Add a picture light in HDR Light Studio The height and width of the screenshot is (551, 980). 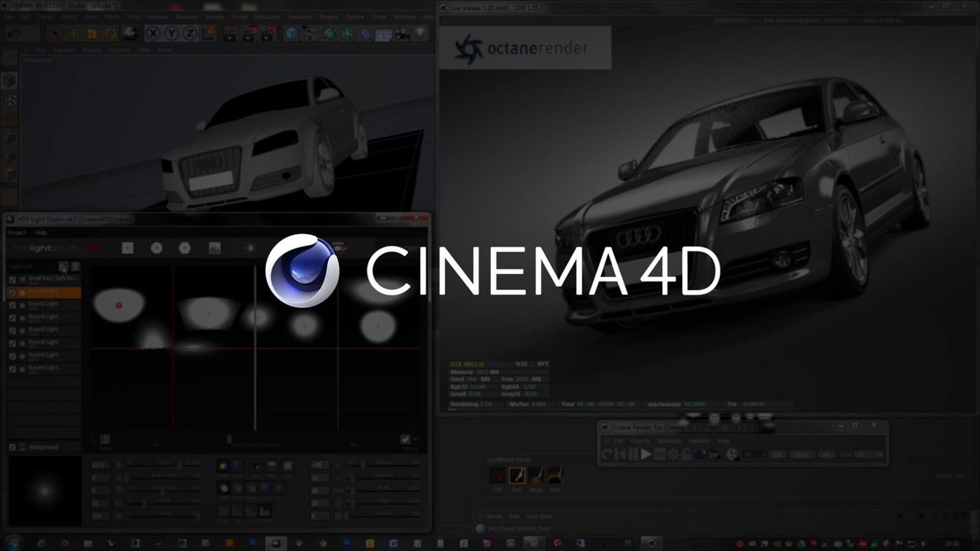pyautogui.click(x=215, y=248)
